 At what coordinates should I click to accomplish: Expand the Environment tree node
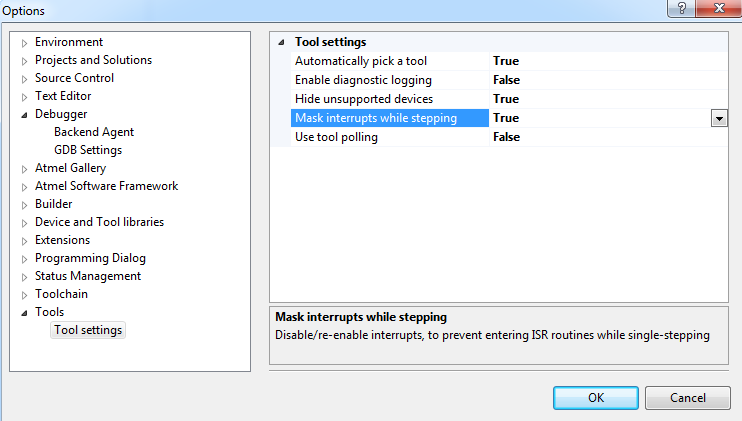tap(25, 43)
